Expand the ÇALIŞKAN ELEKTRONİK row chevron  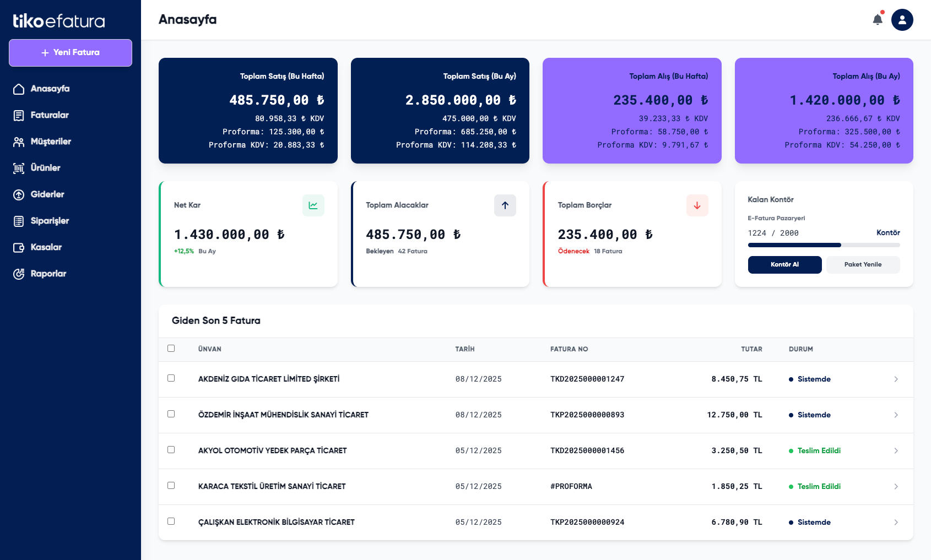pyautogui.click(x=896, y=522)
